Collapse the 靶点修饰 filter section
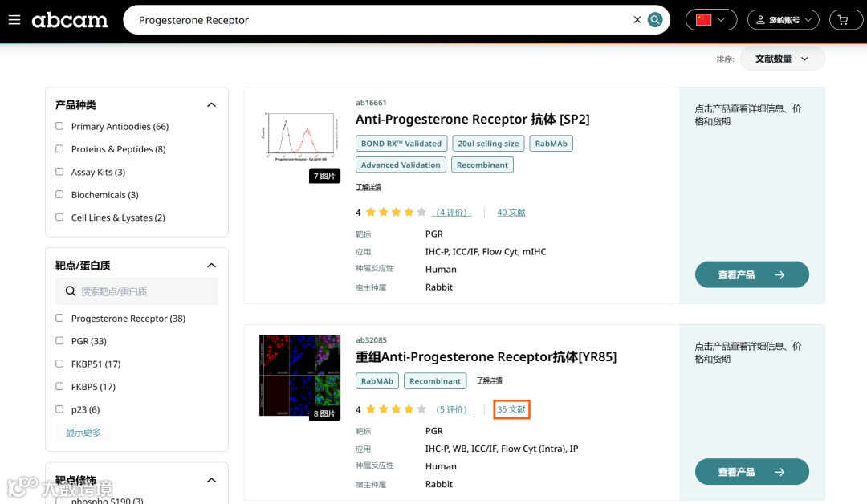The height and width of the screenshot is (504, 867). [x=211, y=480]
